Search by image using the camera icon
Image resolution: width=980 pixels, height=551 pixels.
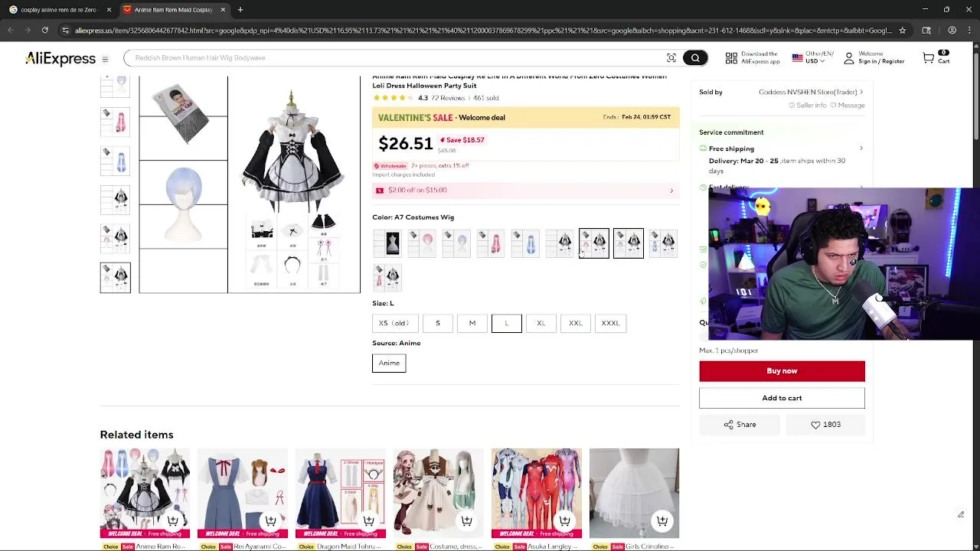671,58
